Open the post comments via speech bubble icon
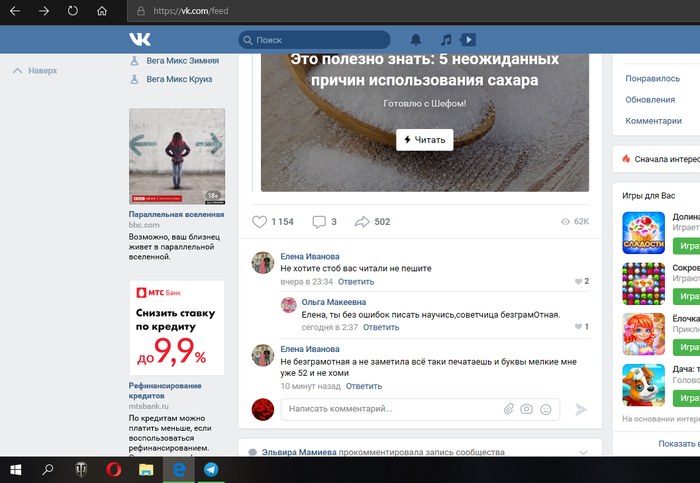The image size is (700, 483). pyautogui.click(x=319, y=222)
